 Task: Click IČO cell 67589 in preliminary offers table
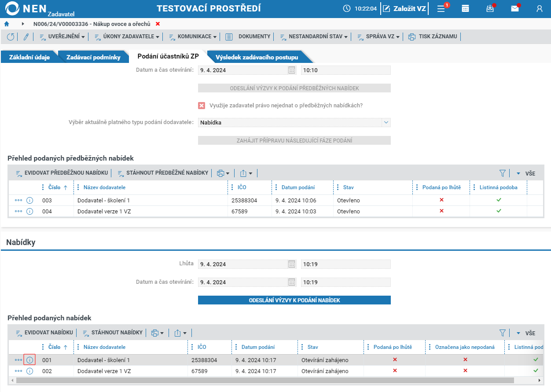tap(250, 211)
